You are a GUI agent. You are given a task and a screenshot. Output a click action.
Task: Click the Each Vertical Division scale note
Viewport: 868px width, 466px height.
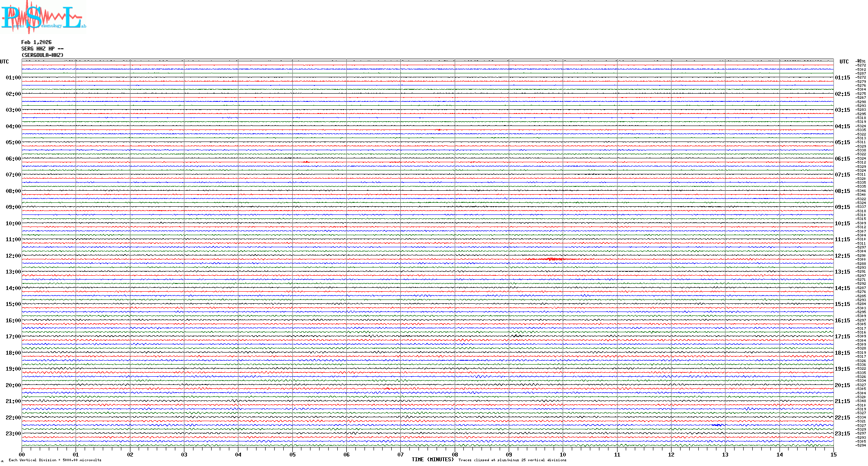55,460
